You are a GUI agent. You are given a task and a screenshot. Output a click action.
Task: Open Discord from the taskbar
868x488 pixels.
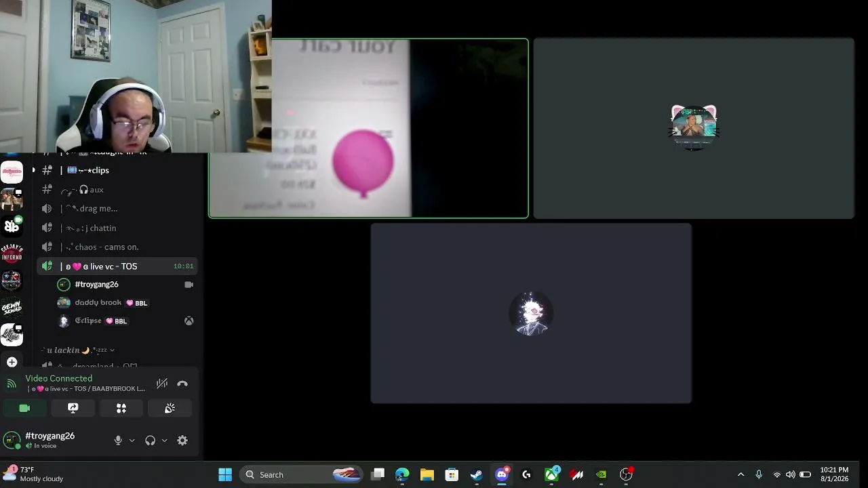point(502,474)
